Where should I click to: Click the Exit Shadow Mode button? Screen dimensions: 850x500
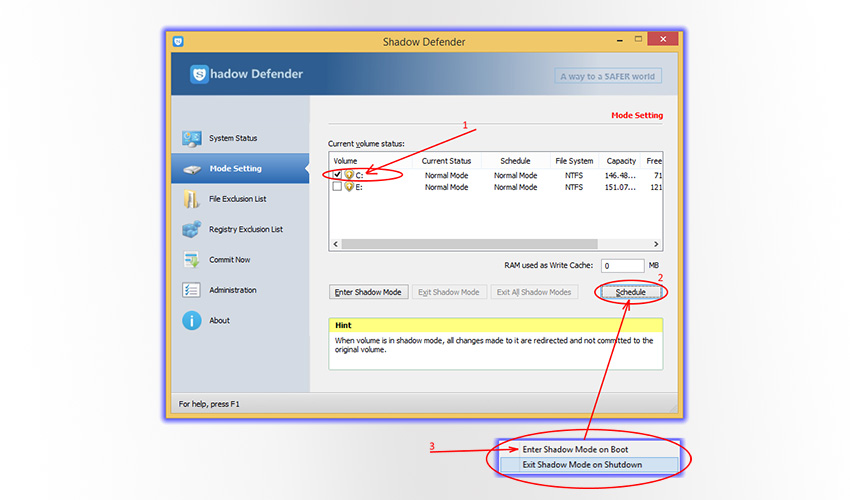click(x=449, y=292)
